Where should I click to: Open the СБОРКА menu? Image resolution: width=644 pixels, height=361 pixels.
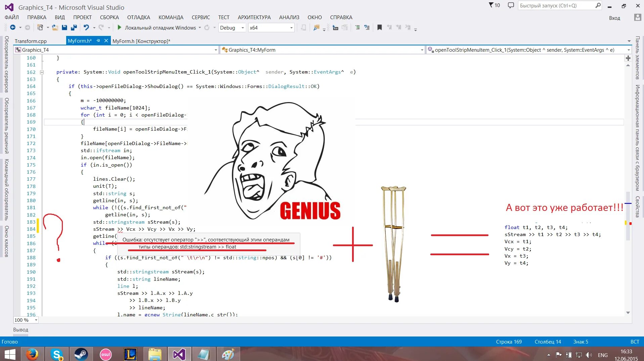(110, 17)
